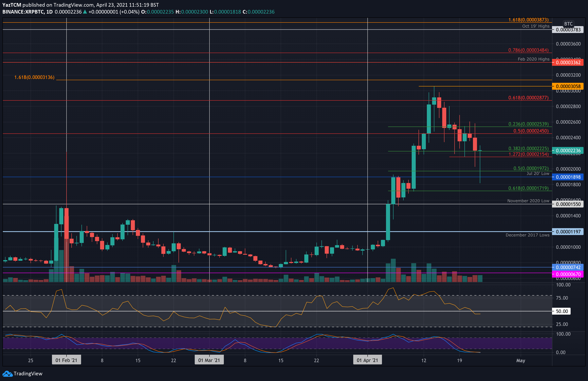This screenshot has width=588, height=381.
Task: Click the C:0.00002236 close value
Action: point(258,12)
